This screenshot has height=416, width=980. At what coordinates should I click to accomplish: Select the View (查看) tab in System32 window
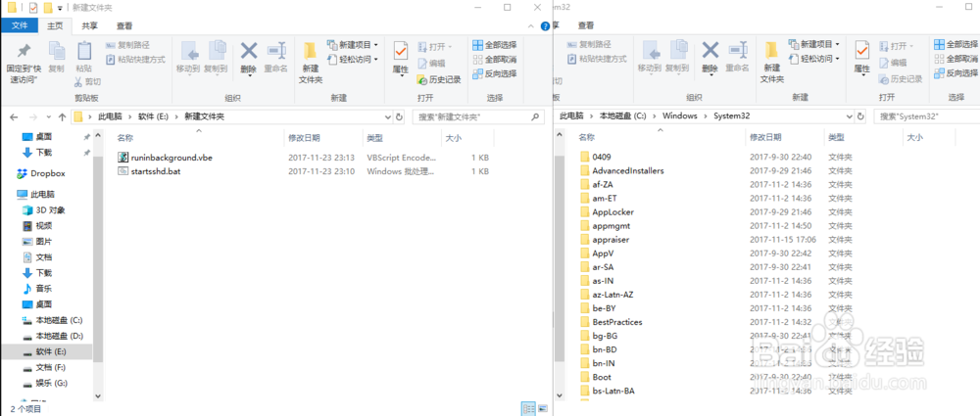click(586, 26)
